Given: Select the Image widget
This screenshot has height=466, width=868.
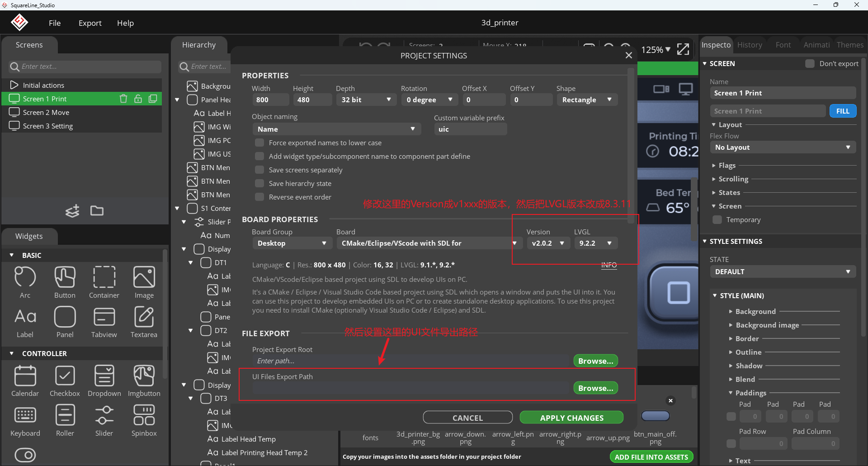Looking at the screenshot, I should coord(144,282).
